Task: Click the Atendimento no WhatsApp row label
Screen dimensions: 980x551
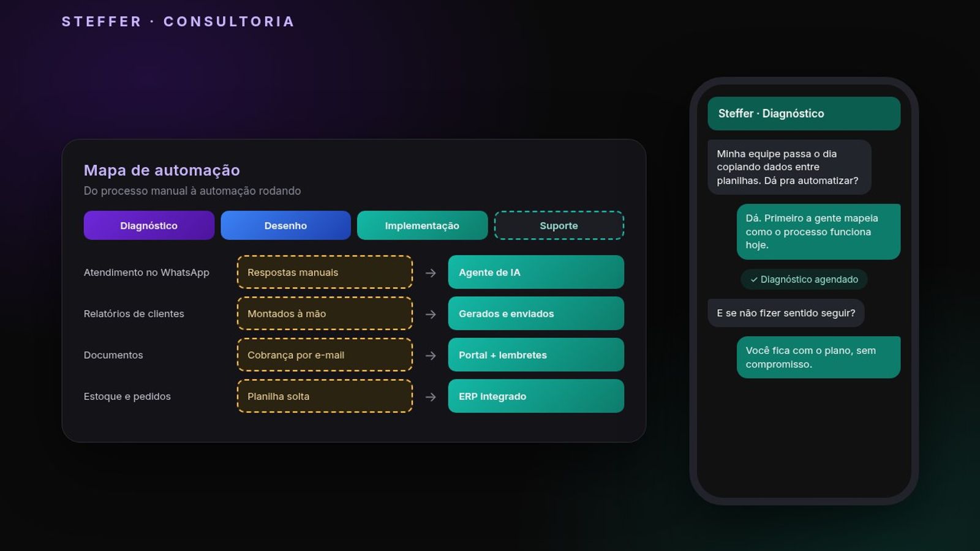Action: 146,272
